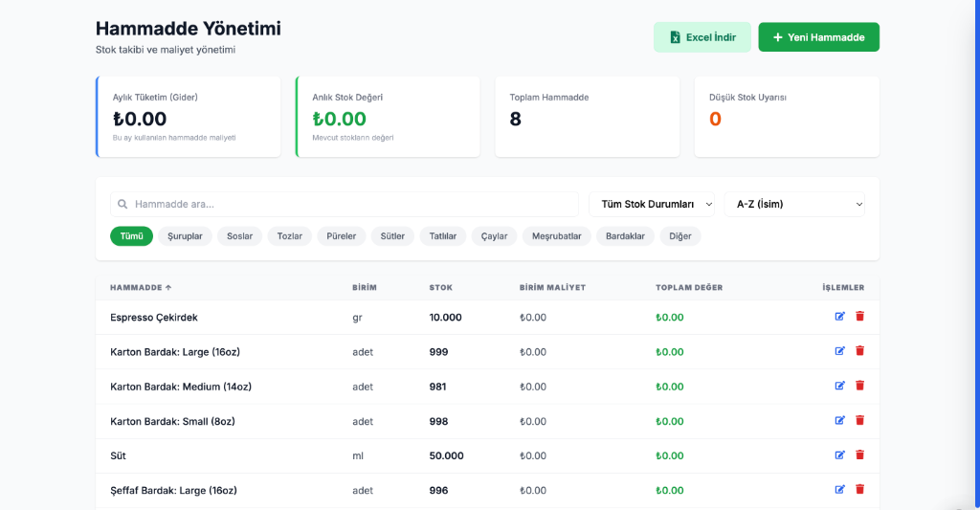Image resolution: width=980 pixels, height=510 pixels.
Task: Switch to Bardaklar category filter
Action: (x=625, y=236)
